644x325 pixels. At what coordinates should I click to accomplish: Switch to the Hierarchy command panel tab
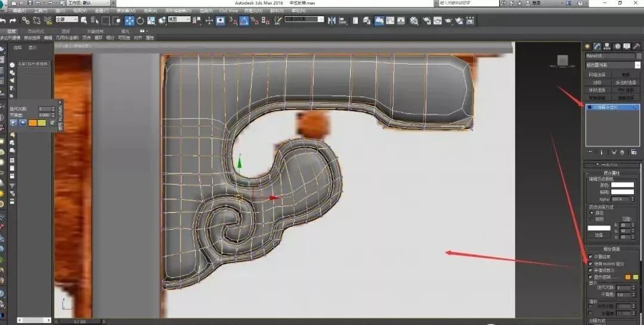[606, 47]
